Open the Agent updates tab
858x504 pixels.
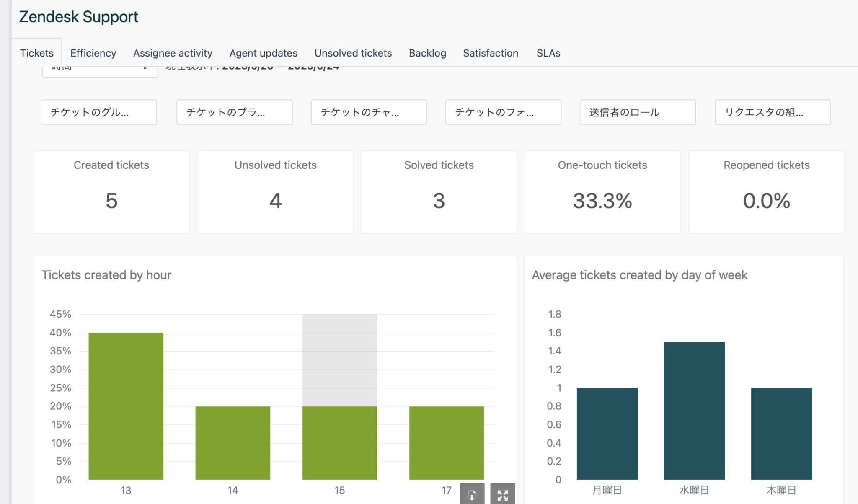(263, 53)
